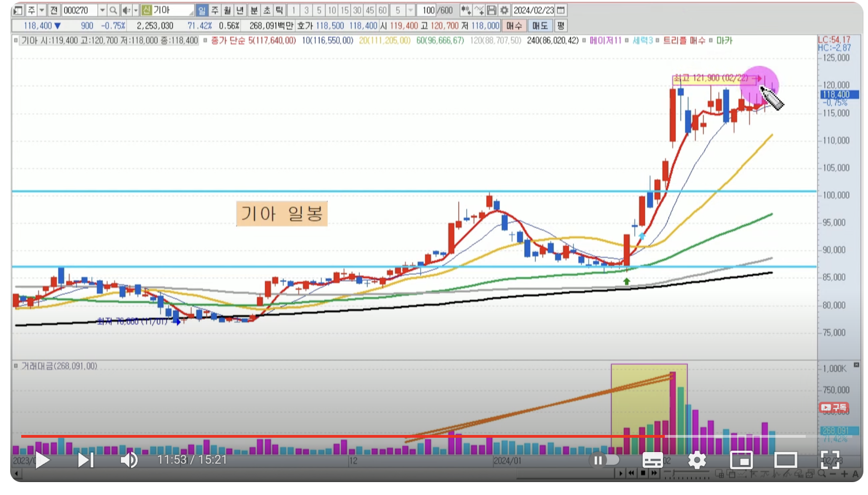Image resolution: width=868 pixels, height=495 pixels.
Task: Click chart fast-forward double-arrow button
Action: (654, 473)
